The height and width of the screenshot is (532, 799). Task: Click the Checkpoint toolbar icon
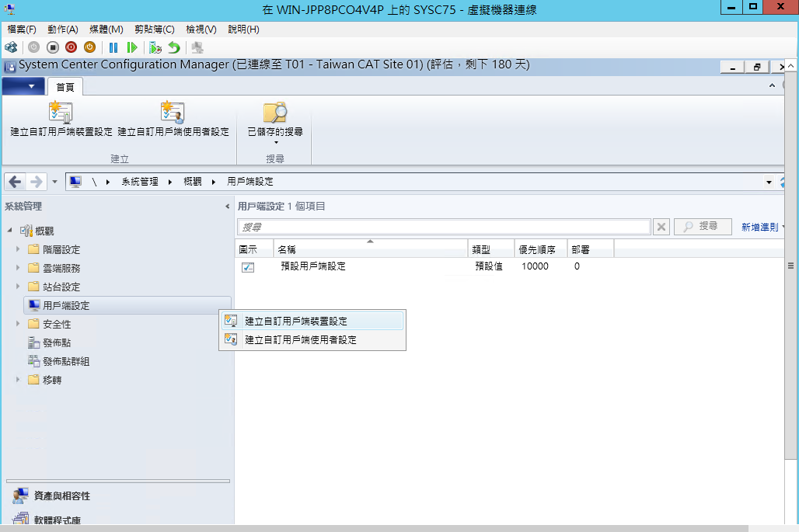155,47
